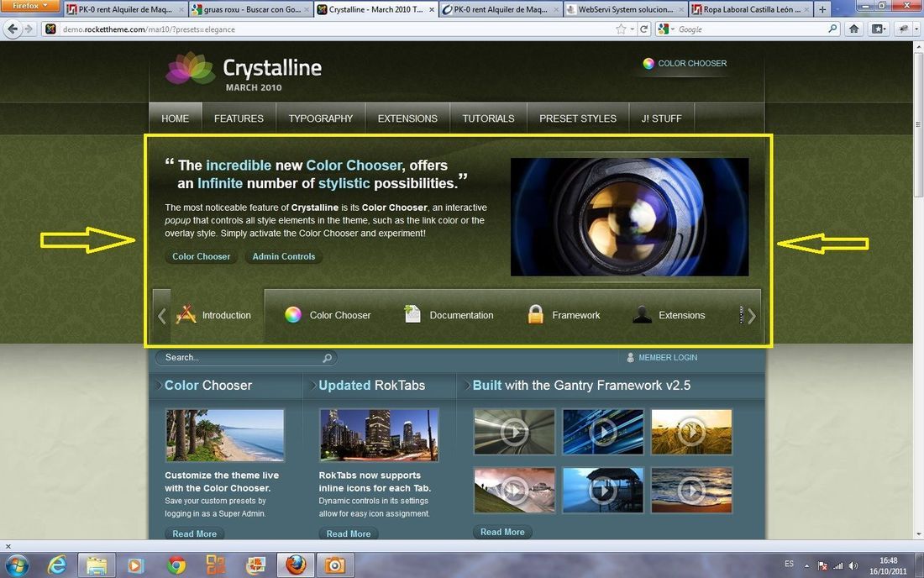
Task: Select the Introduction showcase tab
Action: [x=213, y=315]
